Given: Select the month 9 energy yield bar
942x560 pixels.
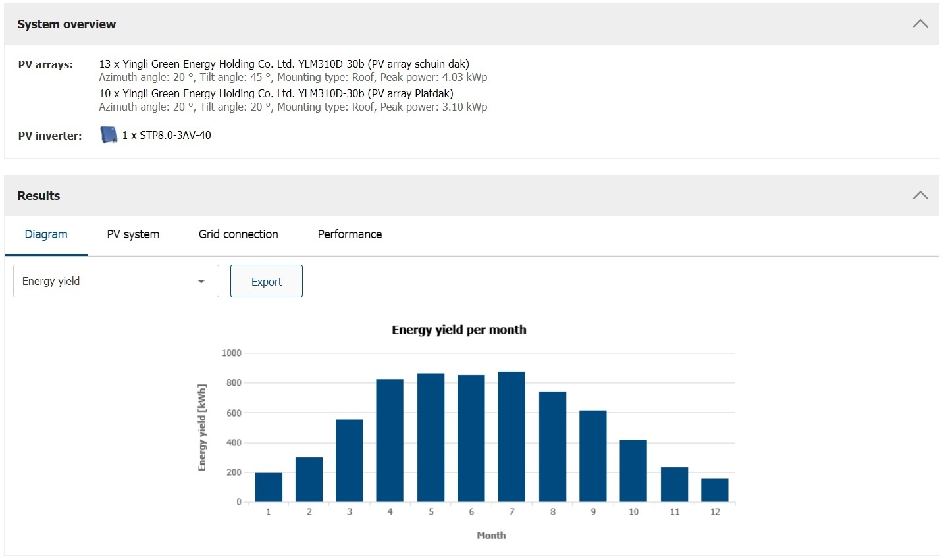Looking at the screenshot, I should [x=593, y=456].
